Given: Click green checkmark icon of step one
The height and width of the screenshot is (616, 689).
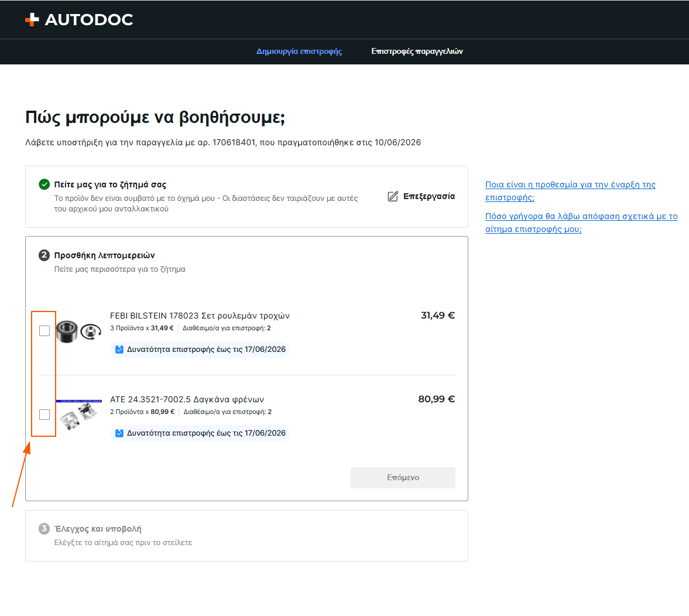Looking at the screenshot, I should pyautogui.click(x=44, y=184).
